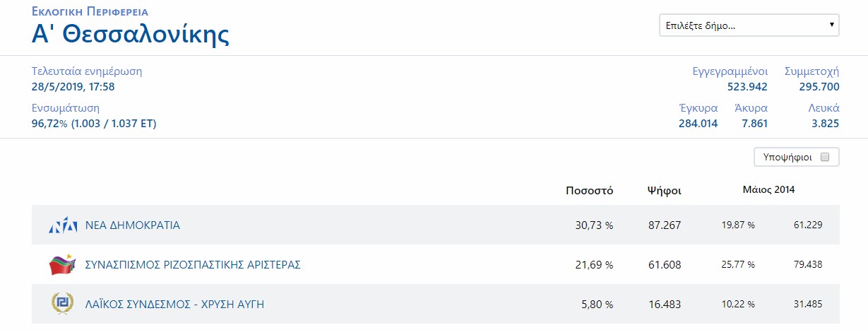Click the Nea Dimokratia party logo
Screen dimensions: 868x330
pos(63,225)
